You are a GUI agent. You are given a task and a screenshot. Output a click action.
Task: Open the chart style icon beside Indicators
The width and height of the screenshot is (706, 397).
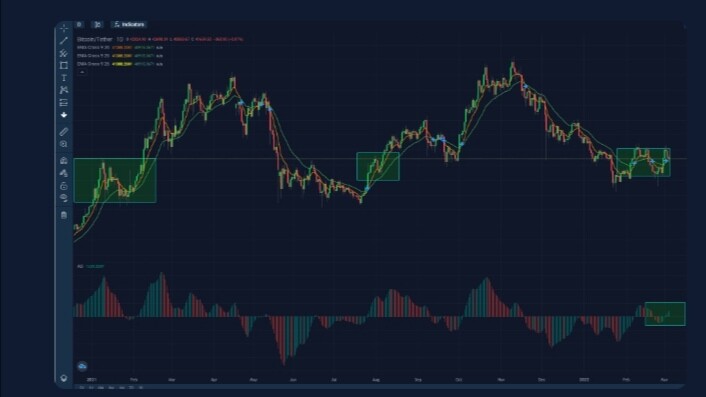[98, 24]
